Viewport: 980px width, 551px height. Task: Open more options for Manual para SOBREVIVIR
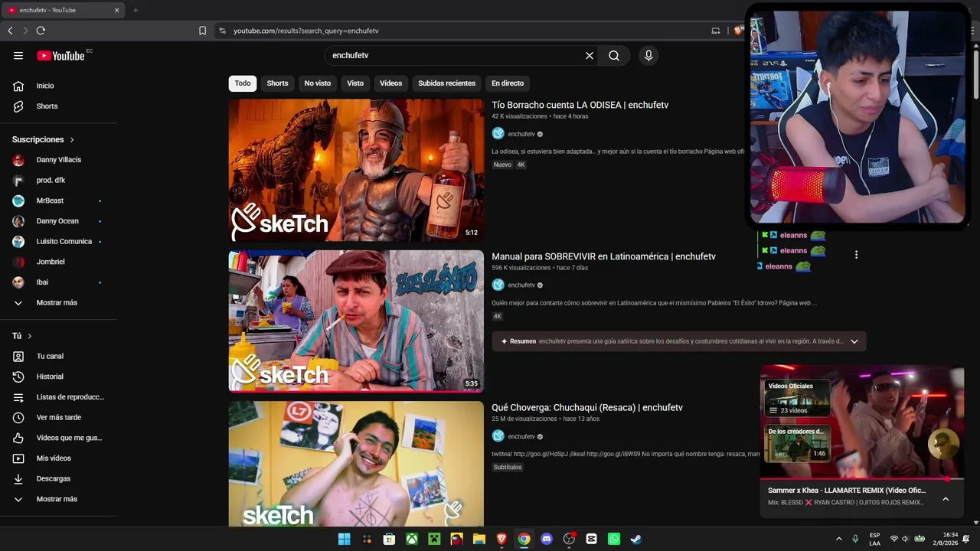pyautogui.click(x=856, y=255)
